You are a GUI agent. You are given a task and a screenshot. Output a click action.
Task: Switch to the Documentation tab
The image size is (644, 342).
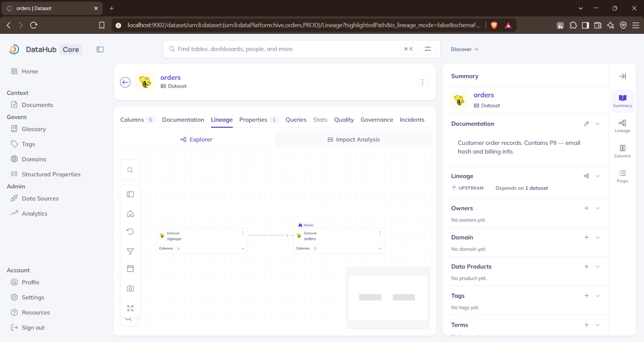[x=183, y=120]
